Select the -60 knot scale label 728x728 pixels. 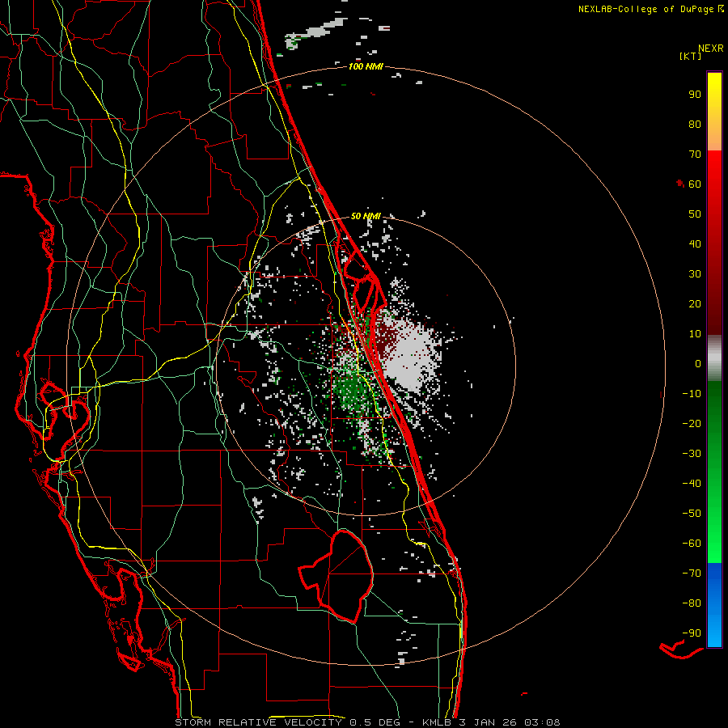pyautogui.click(x=692, y=544)
